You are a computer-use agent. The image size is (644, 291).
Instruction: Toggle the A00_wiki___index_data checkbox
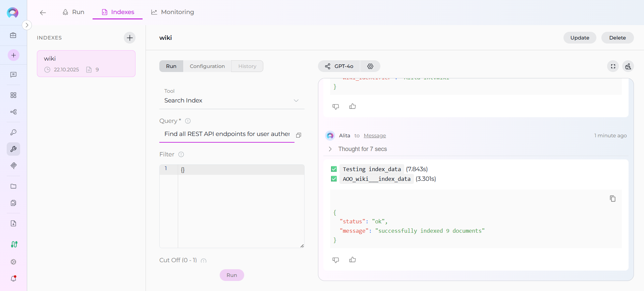[x=334, y=179]
